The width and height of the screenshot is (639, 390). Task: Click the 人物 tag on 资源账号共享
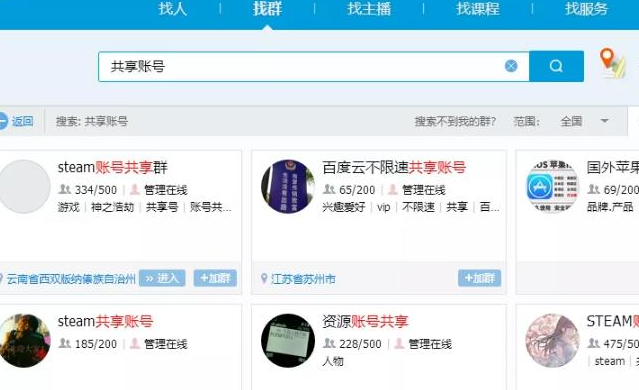tap(333, 361)
